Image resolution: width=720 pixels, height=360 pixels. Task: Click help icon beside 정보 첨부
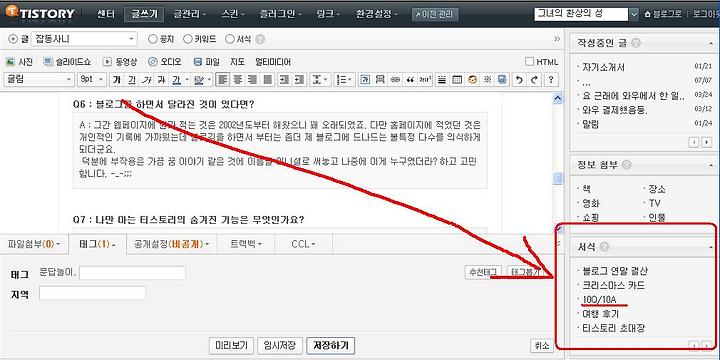point(626,164)
